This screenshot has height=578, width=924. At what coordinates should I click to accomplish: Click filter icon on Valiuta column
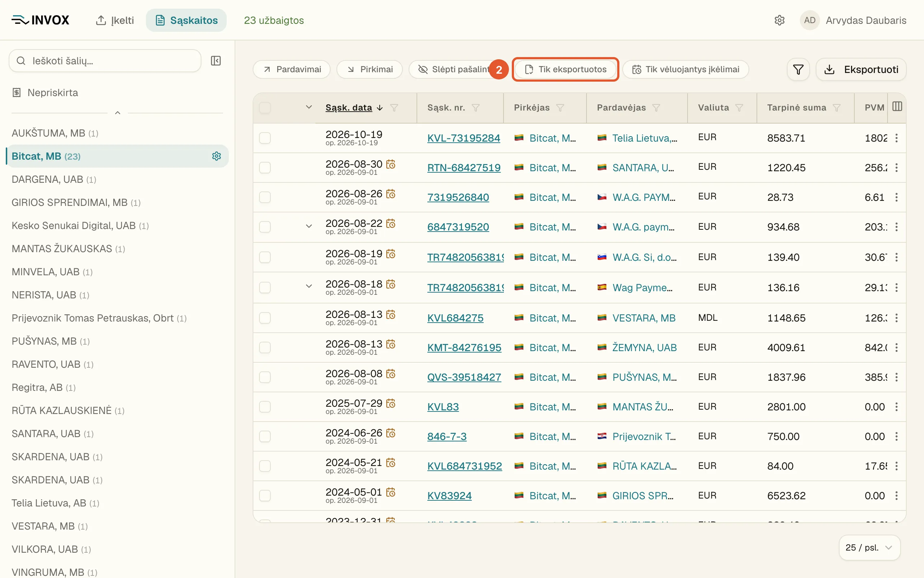click(739, 108)
